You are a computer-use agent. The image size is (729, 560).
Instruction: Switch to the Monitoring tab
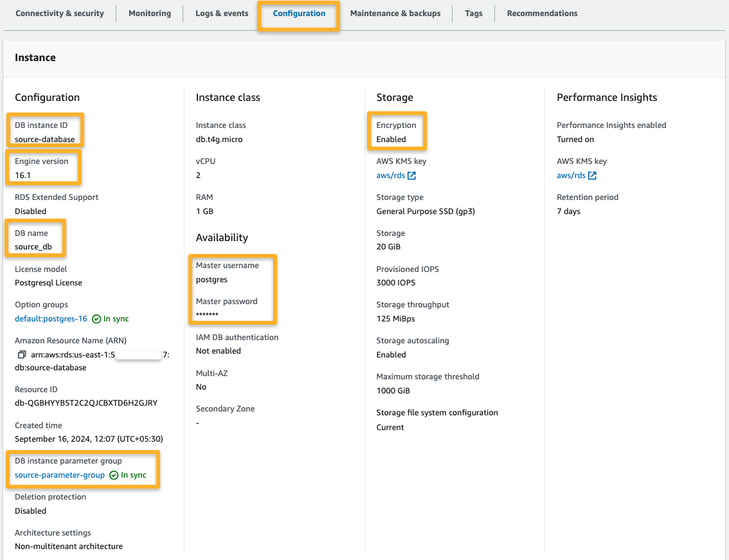pos(149,13)
